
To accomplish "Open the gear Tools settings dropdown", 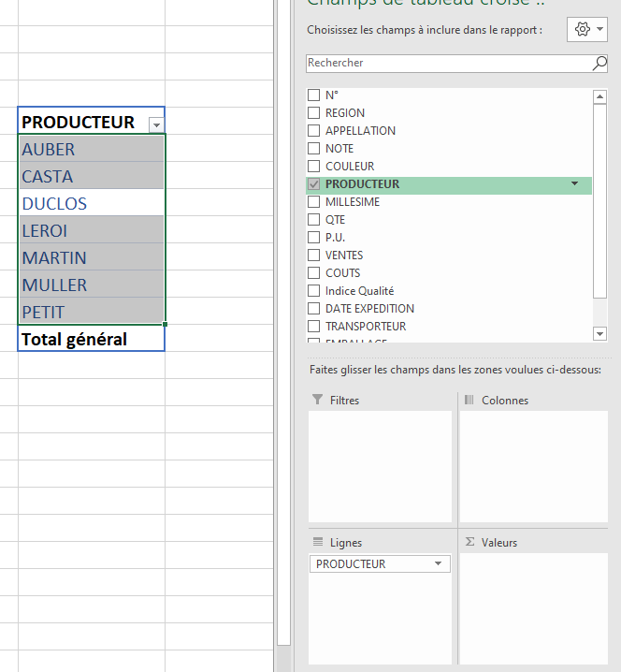I will pyautogui.click(x=586, y=30).
